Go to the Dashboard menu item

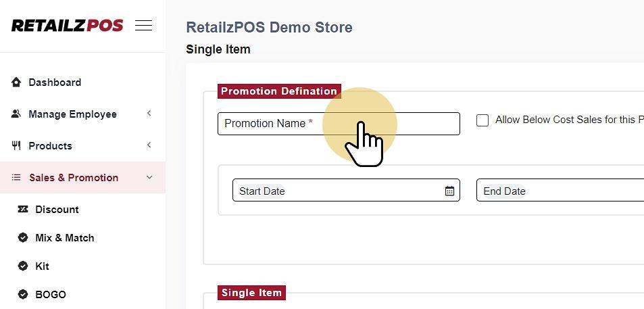55,82
